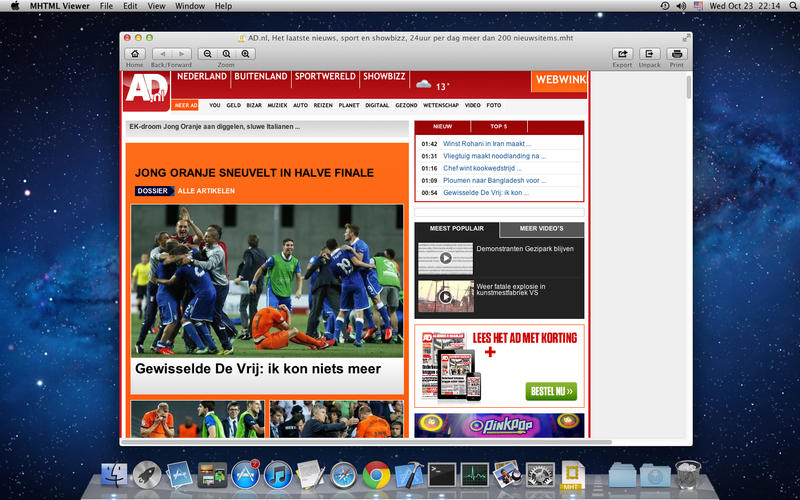
Task: Click the MHT file icon in the dock
Action: (572, 475)
